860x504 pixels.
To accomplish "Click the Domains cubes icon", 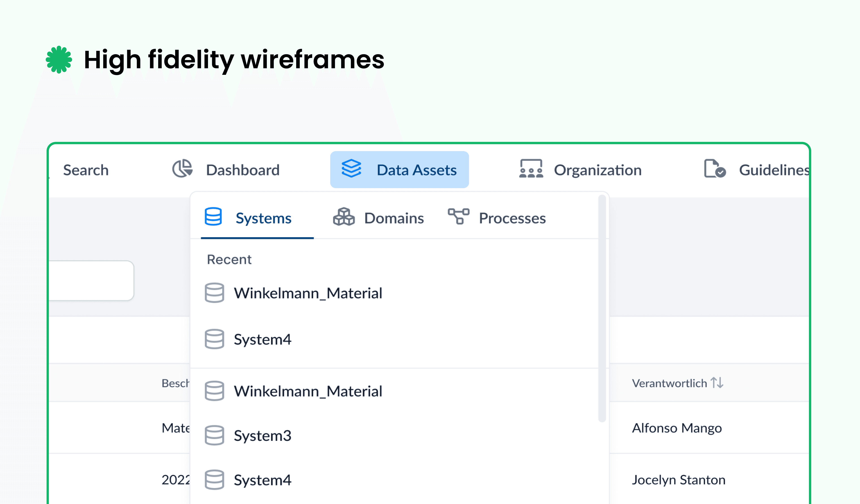I will click(344, 217).
